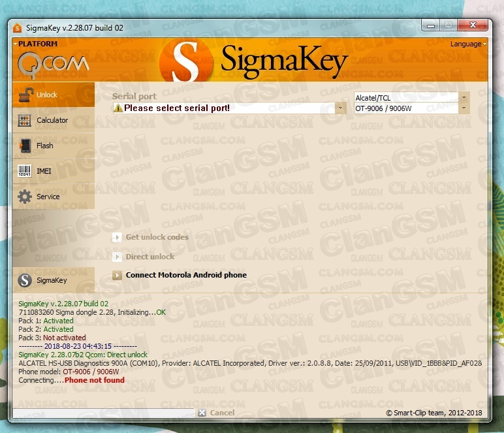Click the 'Pack 2: Activated' log line
504x433 pixels.
[46, 329]
